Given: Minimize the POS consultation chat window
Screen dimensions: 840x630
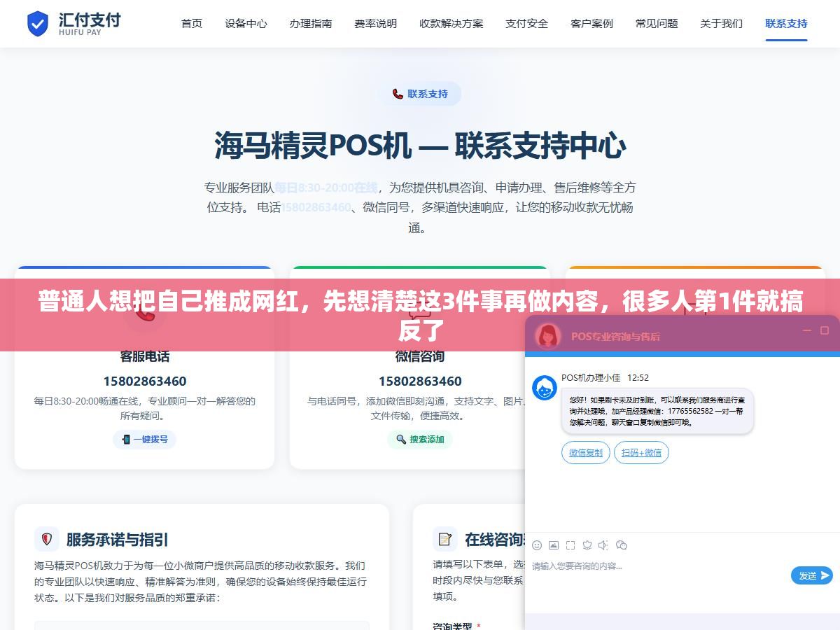Looking at the screenshot, I should [x=807, y=330].
